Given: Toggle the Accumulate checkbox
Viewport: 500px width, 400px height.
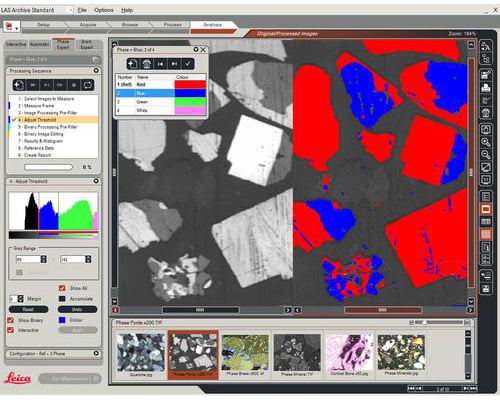Looking at the screenshot, I should tap(62, 299).
